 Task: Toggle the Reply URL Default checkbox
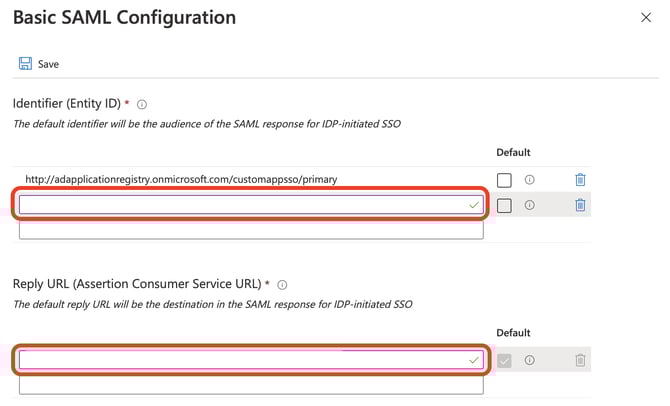coord(504,360)
